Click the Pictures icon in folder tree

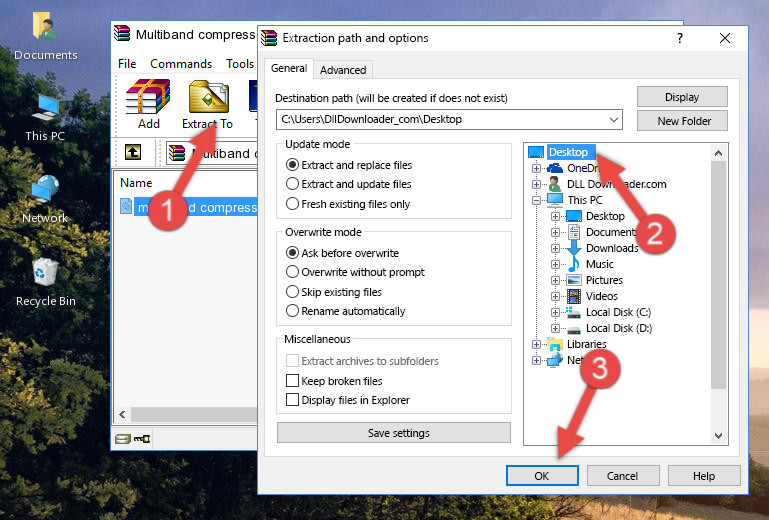pos(573,280)
